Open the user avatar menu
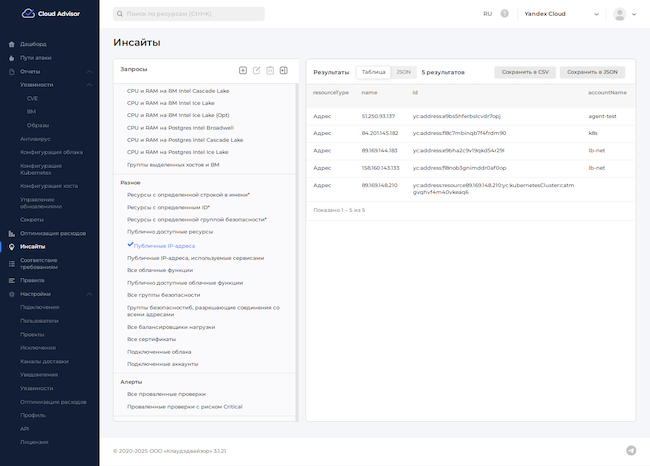 click(620, 14)
